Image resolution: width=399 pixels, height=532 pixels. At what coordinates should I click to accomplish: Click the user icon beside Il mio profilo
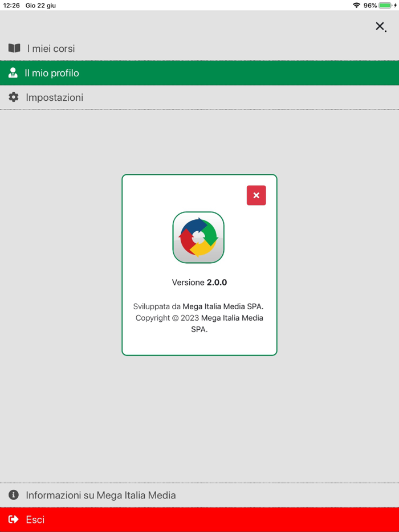[x=13, y=73]
